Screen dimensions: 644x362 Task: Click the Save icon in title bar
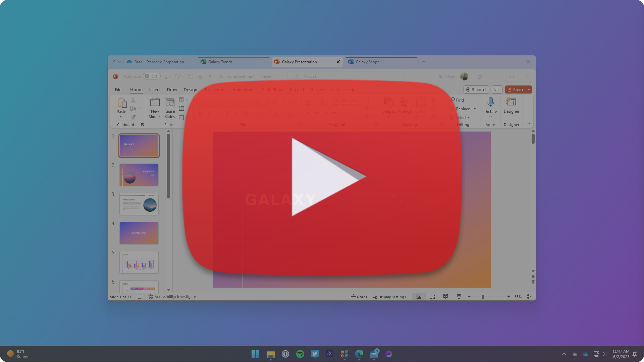[x=168, y=76]
